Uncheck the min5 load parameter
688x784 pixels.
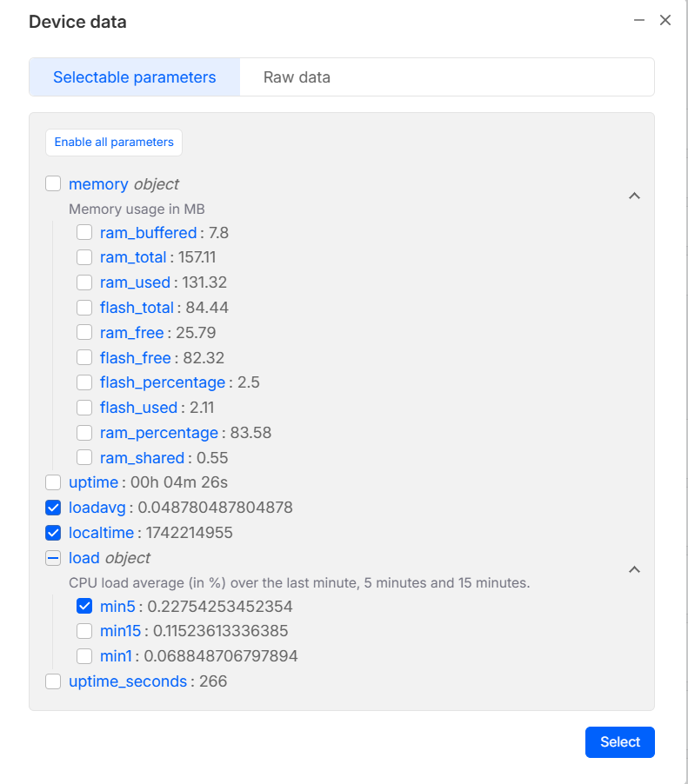coord(84,607)
